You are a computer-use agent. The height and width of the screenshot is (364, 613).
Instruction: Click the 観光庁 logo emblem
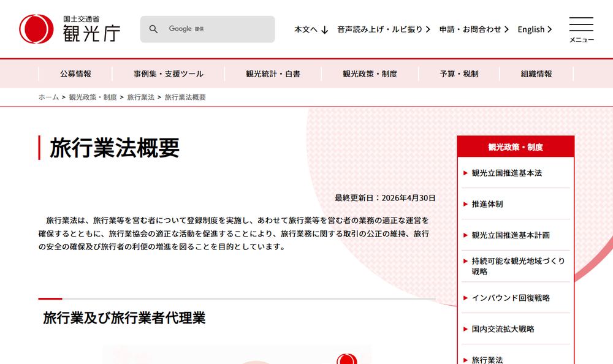coord(36,29)
